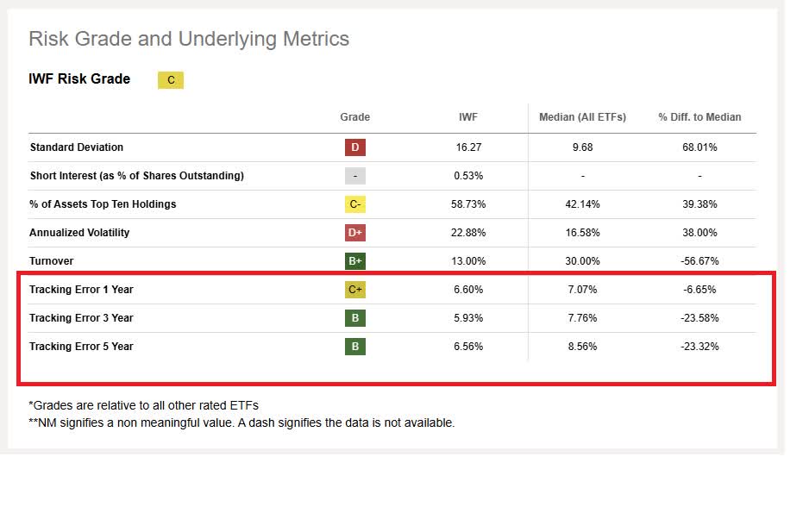Click the Short Interest dash grade badge
The height and width of the screenshot is (532, 809).
tap(354, 176)
